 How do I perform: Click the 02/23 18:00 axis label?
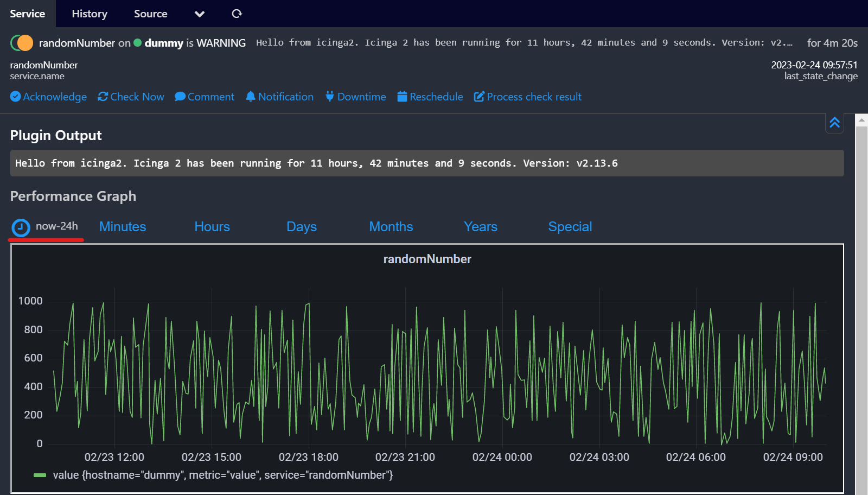click(x=309, y=458)
